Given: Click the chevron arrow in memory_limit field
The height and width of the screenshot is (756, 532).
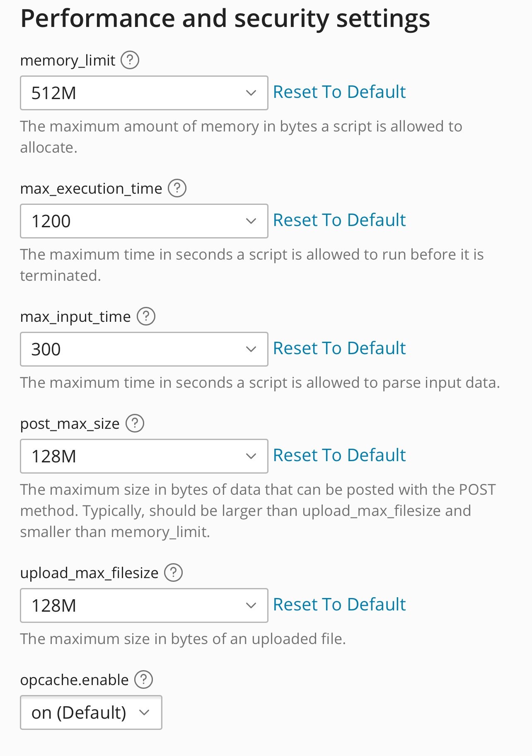Looking at the screenshot, I should tap(251, 93).
